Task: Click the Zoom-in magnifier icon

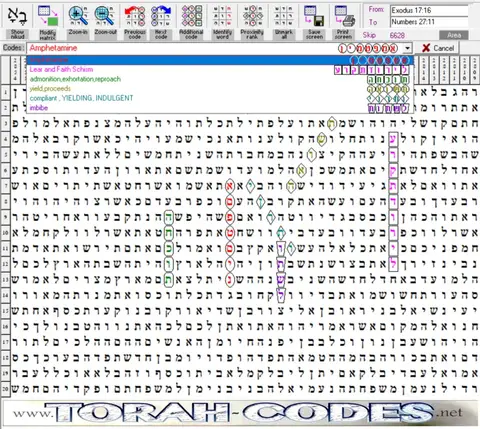Action: pyautogui.click(x=78, y=16)
